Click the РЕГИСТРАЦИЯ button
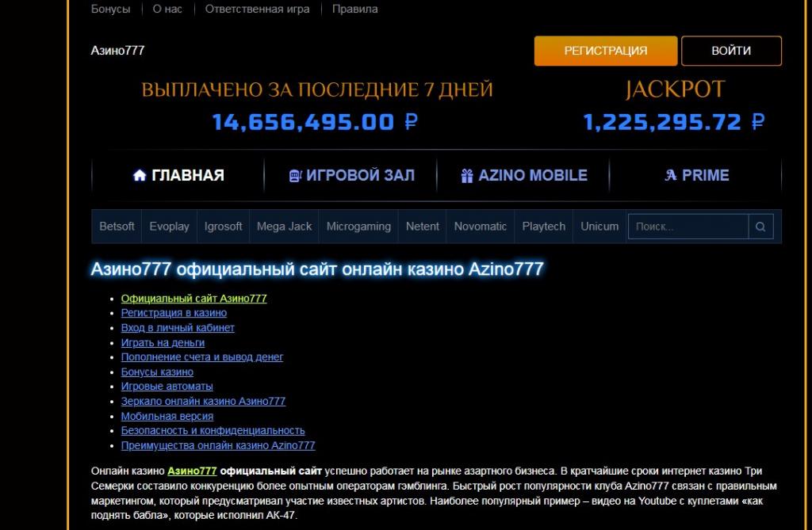 coord(605,51)
